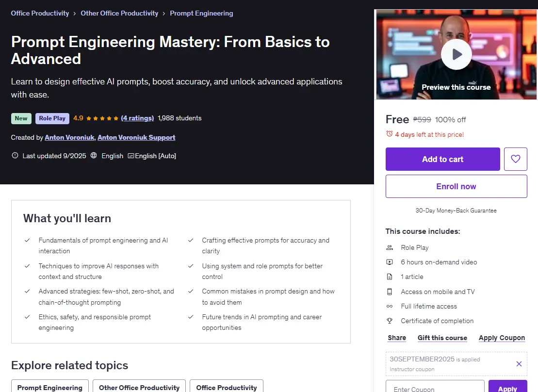Click the infinity lifetime access icon
Screen dimensions: 538x392
pos(390,306)
